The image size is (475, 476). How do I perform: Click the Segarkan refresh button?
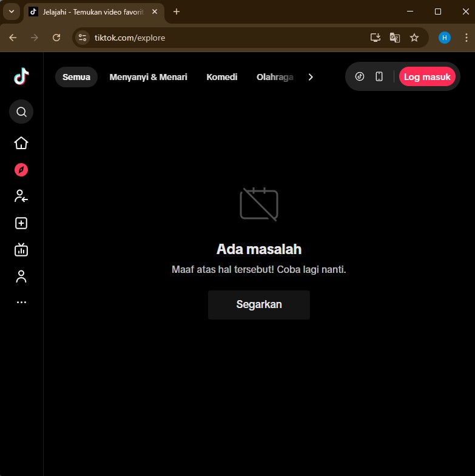click(x=259, y=304)
